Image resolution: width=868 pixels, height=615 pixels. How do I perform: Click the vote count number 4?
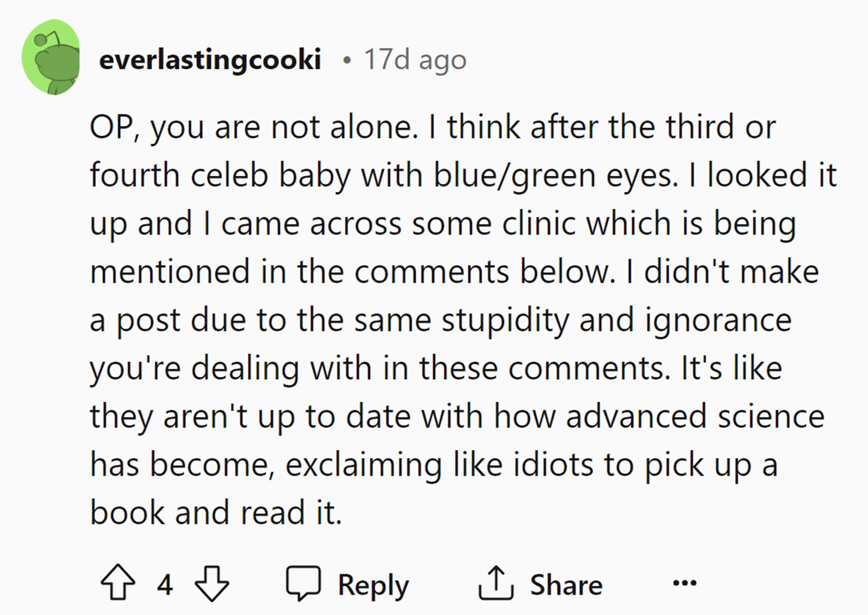click(x=165, y=584)
